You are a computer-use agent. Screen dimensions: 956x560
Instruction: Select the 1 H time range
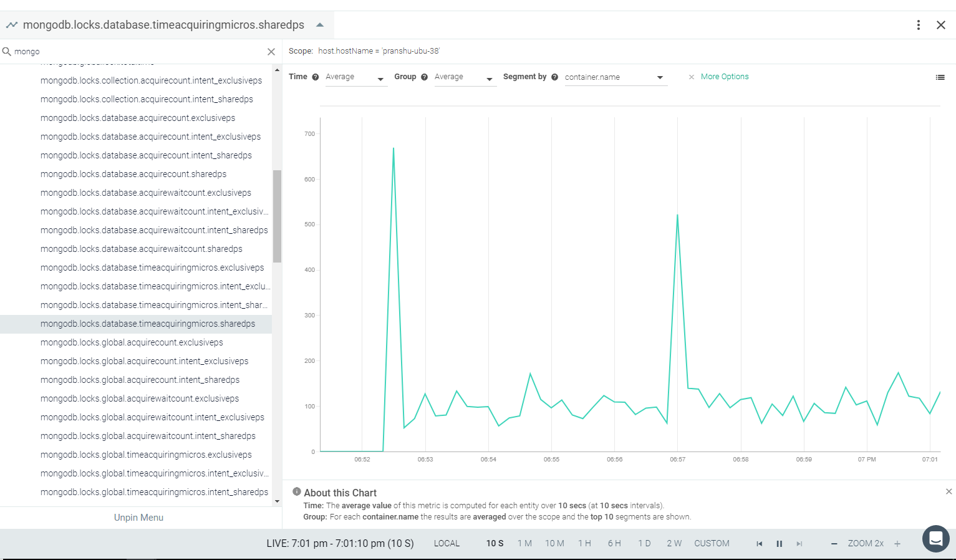(584, 543)
